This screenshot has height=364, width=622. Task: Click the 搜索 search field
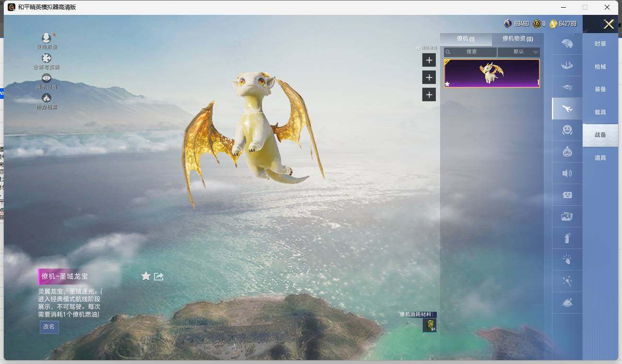click(x=470, y=52)
